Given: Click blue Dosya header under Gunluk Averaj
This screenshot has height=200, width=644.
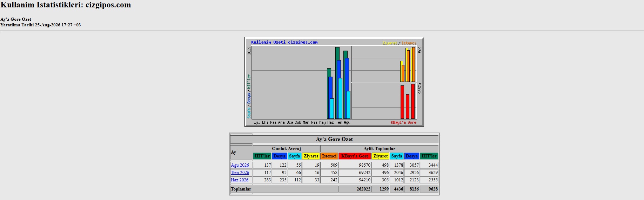Looking at the screenshot, I should (x=280, y=156).
